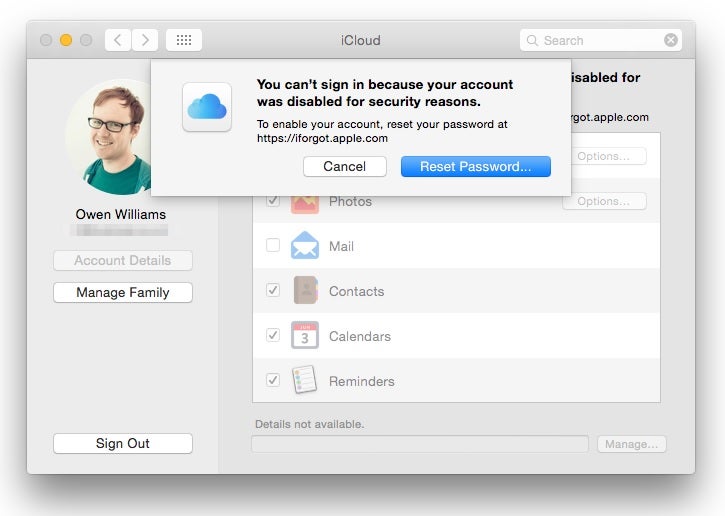725x516 pixels.
Task: Click the Mail envelope icon
Action: coord(305,245)
